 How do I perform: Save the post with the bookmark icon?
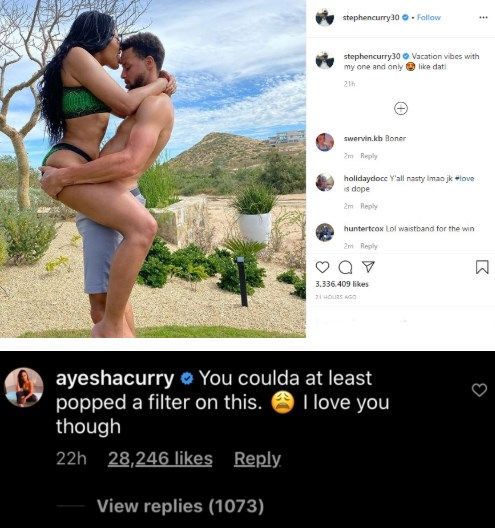pos(482,267)
